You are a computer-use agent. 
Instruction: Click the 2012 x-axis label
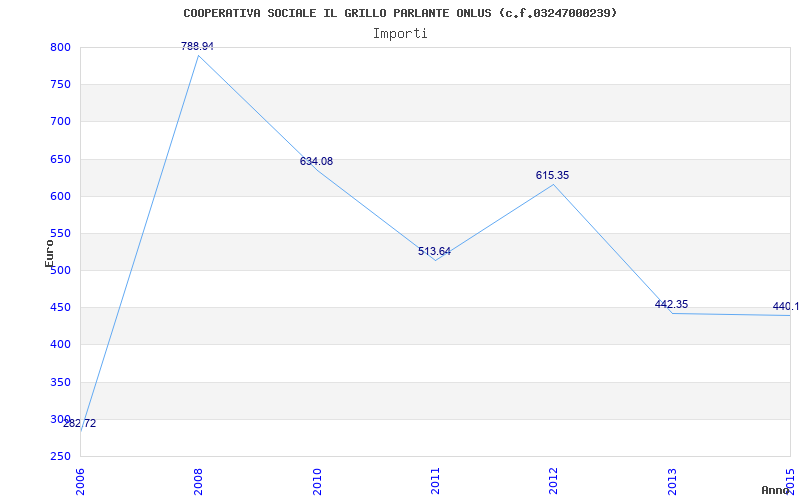554,481
